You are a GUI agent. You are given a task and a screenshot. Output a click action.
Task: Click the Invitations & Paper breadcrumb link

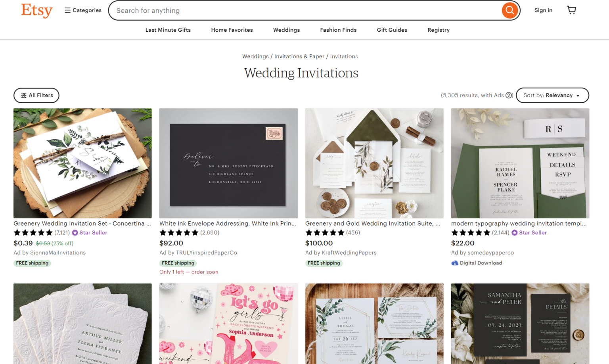pos(299,56)
